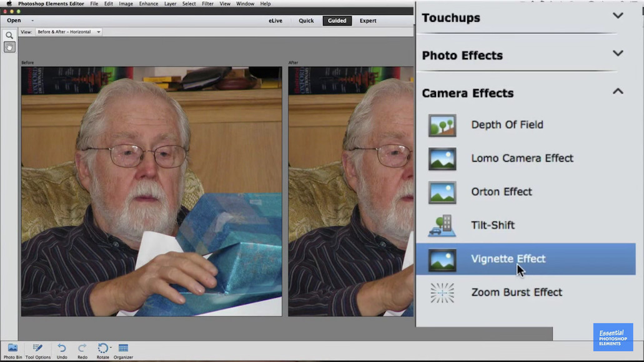Open the dropdown arrow beside Open
The width and height of the screenshot is (644, 362).
(32, 21)
